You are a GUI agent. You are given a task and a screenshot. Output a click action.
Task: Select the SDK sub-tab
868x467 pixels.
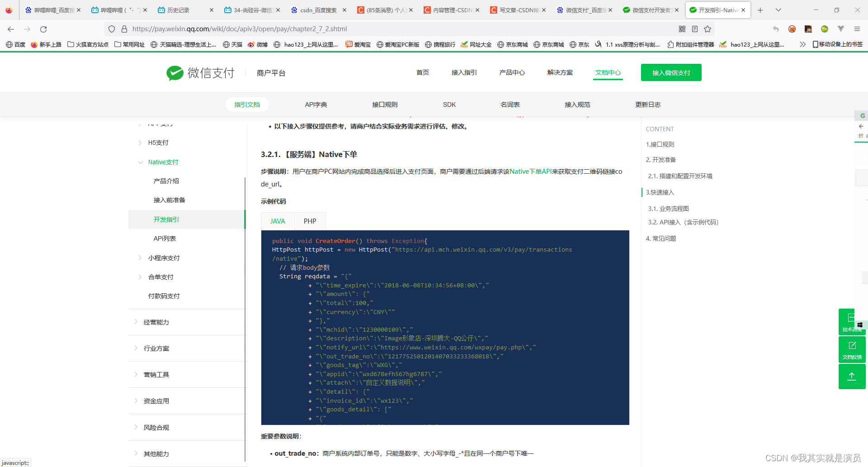[449, 105]
